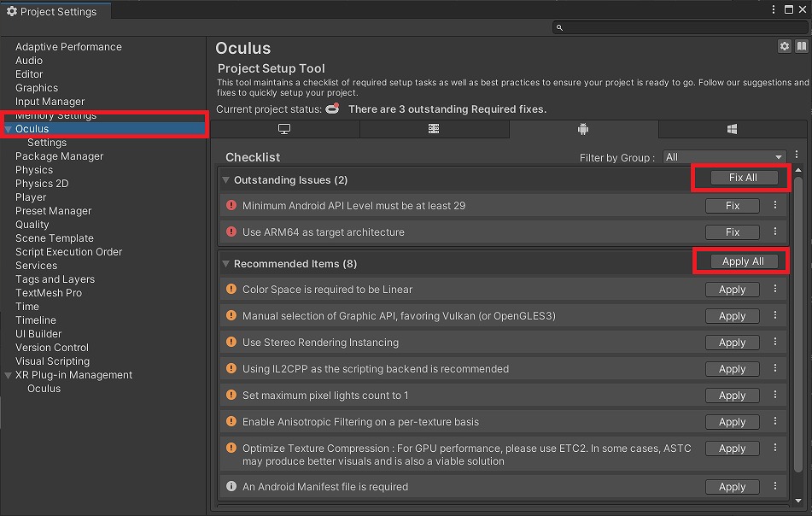
Task: Open the documentation book icon
Action: pos(801,46)
